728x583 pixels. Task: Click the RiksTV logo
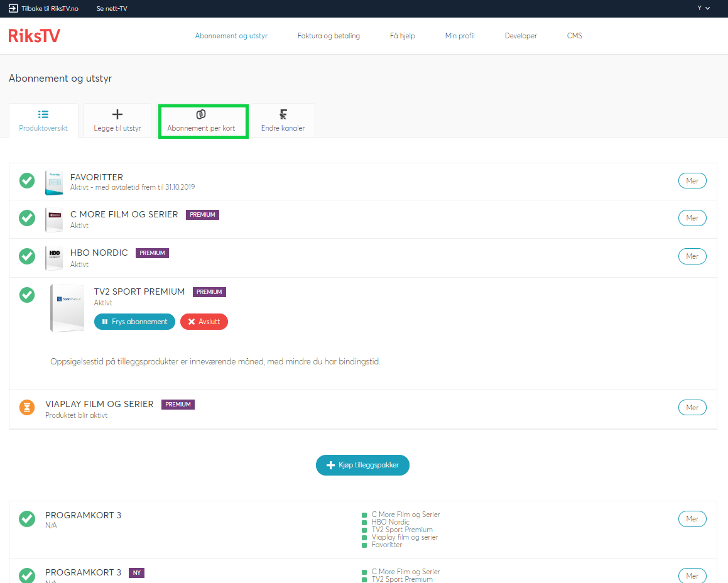click(35, 36)
